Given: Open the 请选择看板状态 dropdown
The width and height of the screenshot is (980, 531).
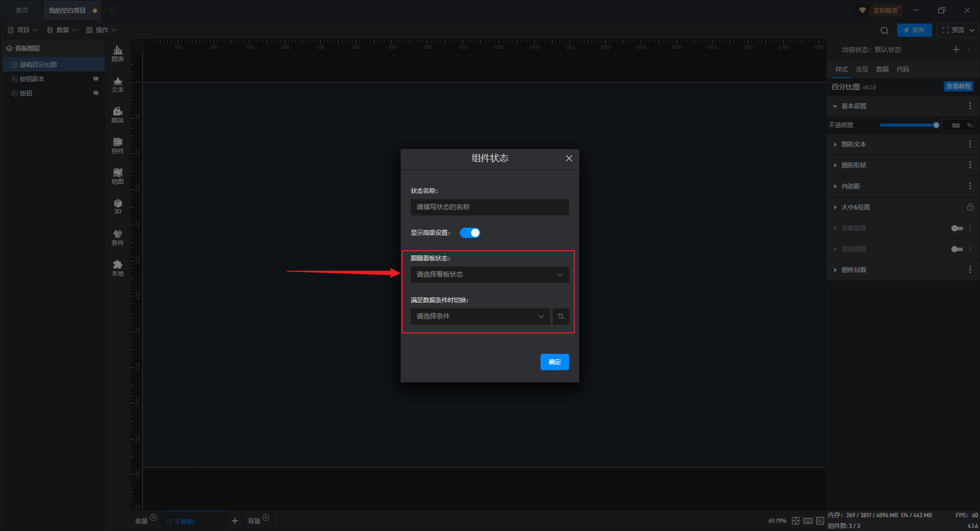Looking at the screenshot, I should 489,275.
